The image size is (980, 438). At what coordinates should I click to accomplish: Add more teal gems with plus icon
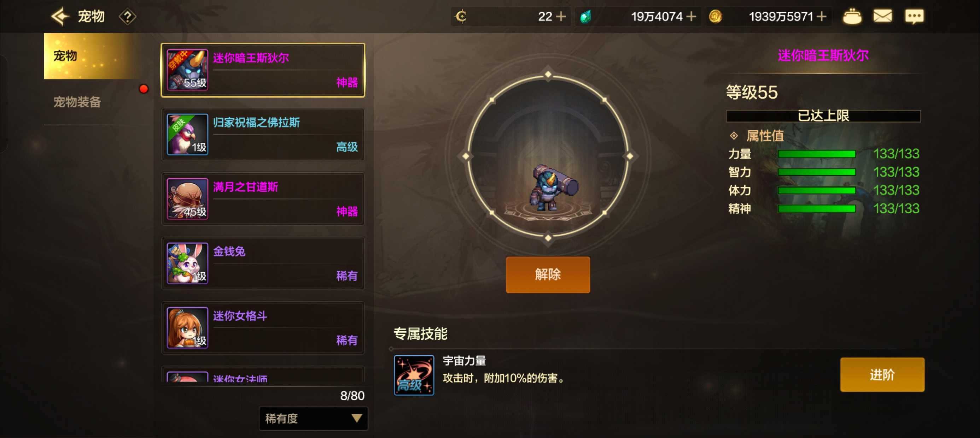pos(691,17)
